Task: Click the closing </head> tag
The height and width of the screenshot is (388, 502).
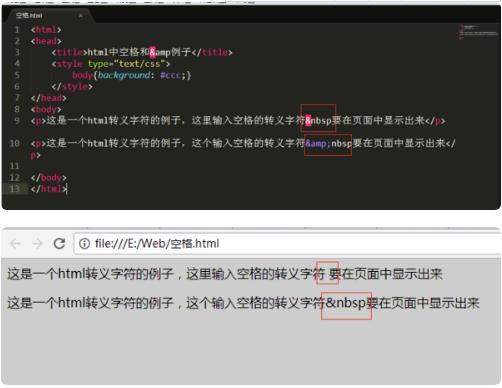Action: point(49,98)
